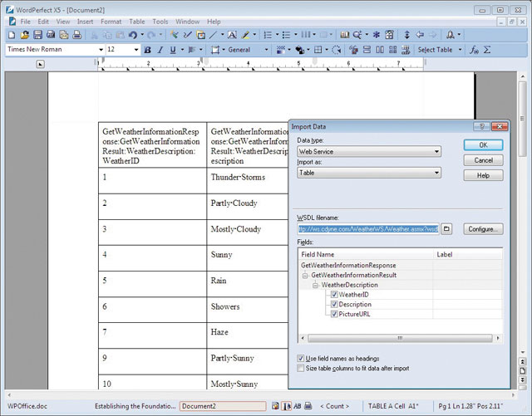Click the New blank document icon

tap(12, 35)
